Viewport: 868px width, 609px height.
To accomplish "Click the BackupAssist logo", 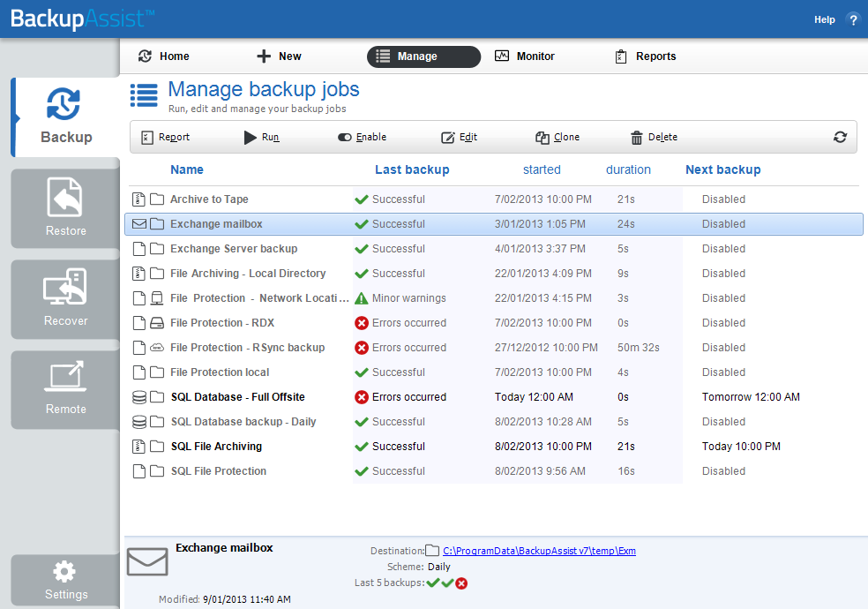I will [82, 19].
